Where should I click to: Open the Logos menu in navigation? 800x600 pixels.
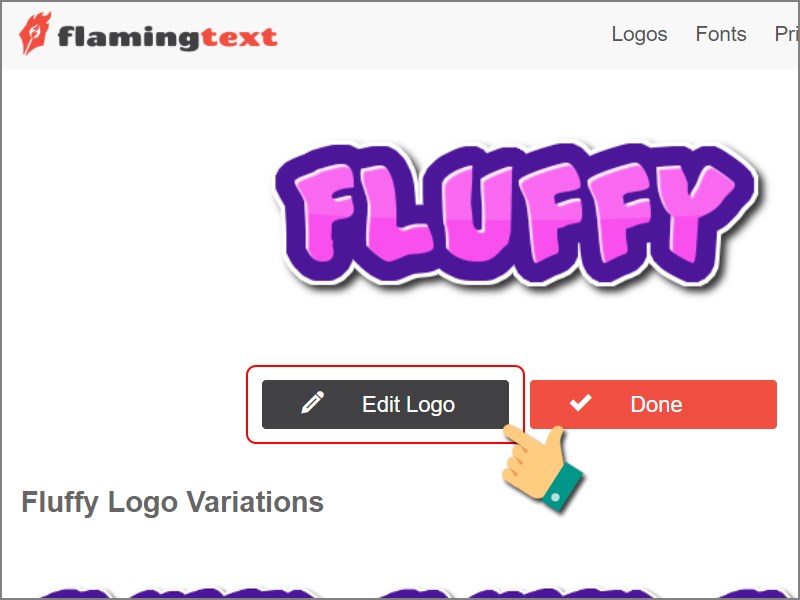click(639, 34)
